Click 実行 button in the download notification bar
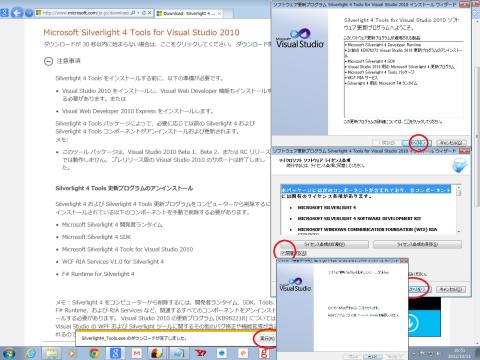The height and width of the screenshot is (360, 480). (x=267, y=338)
